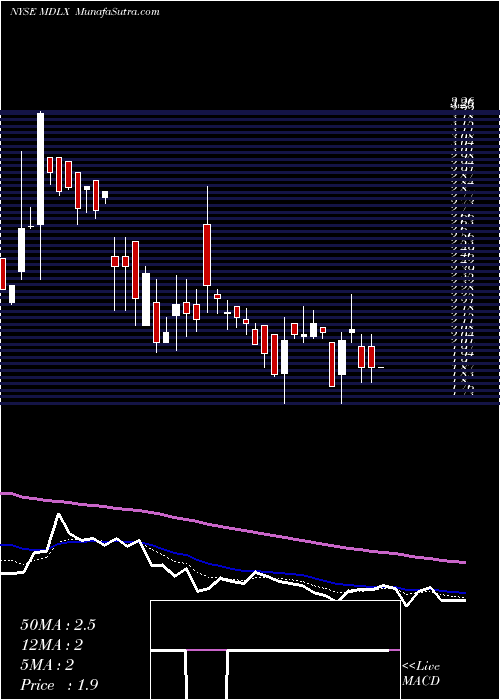Click inside the MACD inset panel

click(x=275, y=650)
